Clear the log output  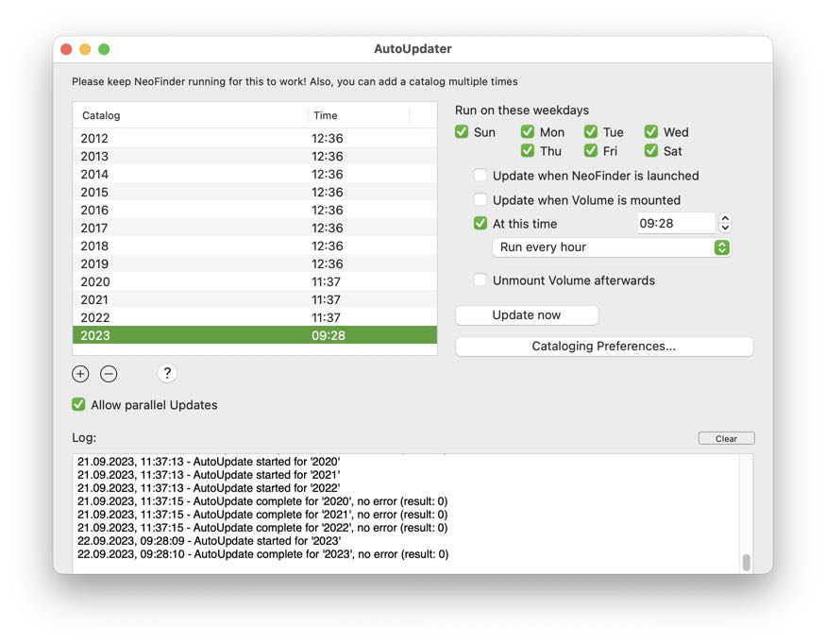[x=727, y=437]
